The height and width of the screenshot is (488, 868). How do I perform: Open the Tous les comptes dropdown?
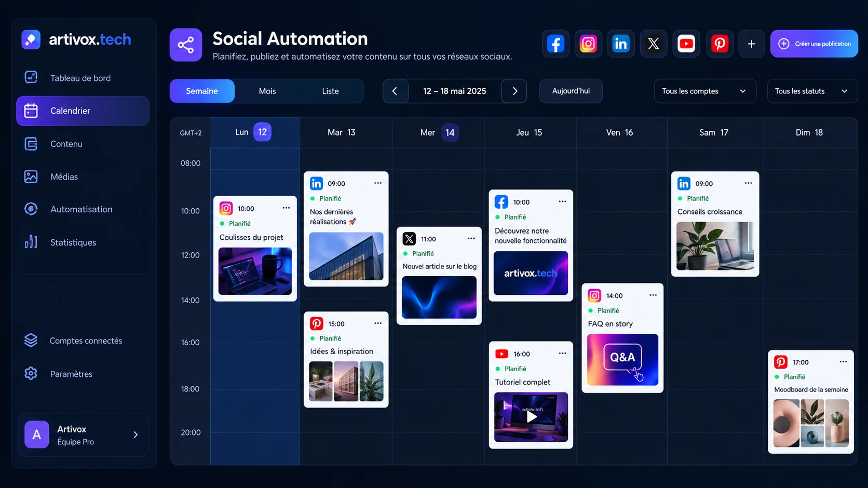tap(704, 91)
